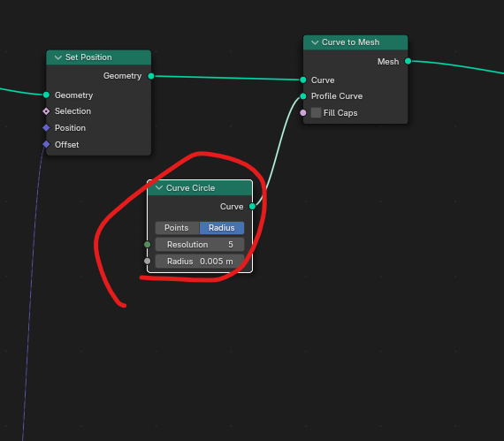Collapse the Set Position node chevron
The image size is (504, 441).
(x=58, y=57)
